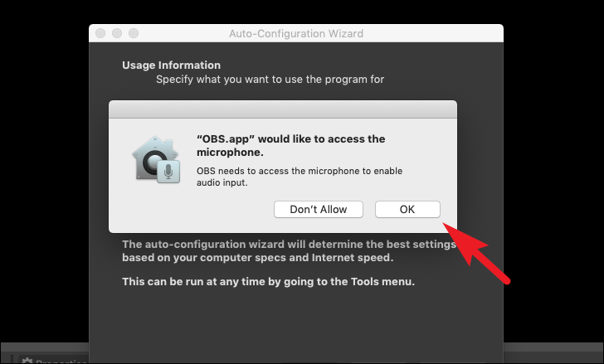Viewport: 604px width, 364px height.
Task: Click the Auto-Configuration Wizard title text
Action: pos(296,34)
